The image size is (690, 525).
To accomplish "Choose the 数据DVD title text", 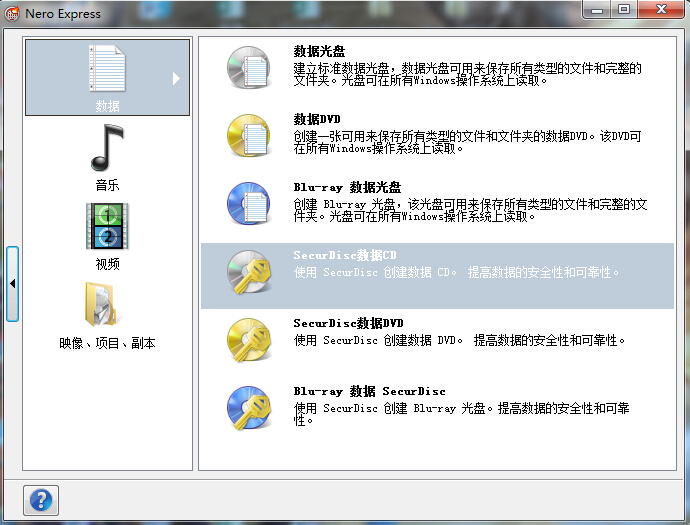I will [x=317, y=118].
